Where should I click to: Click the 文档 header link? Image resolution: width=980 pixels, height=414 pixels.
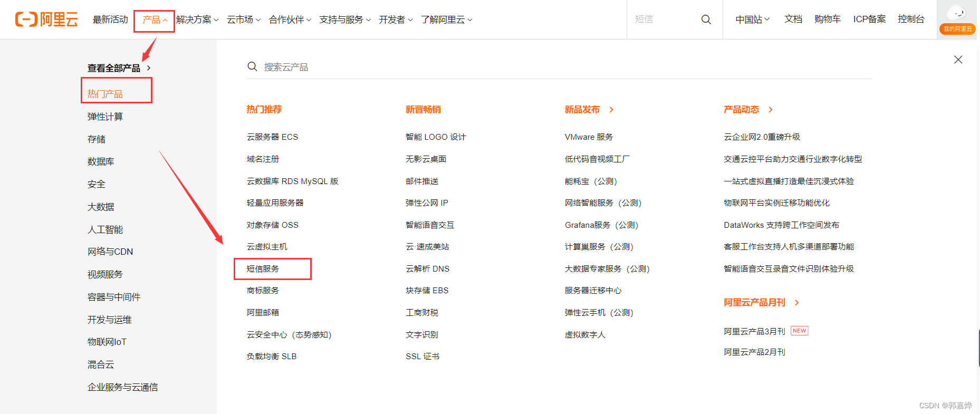(793, 19)
